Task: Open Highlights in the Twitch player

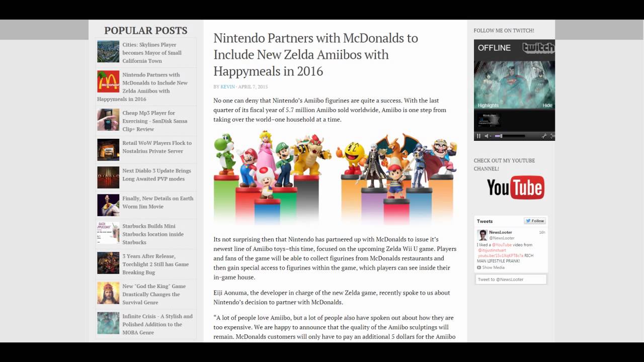Action: pos(488,105)
